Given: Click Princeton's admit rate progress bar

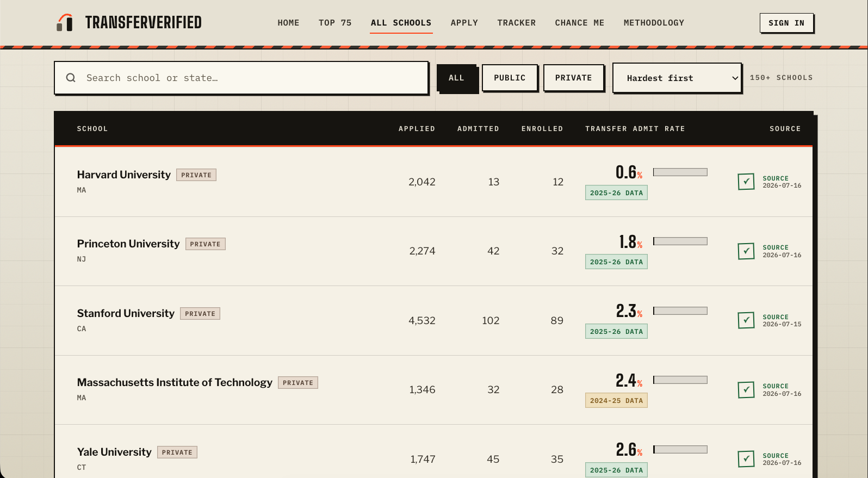Looking at the screenshot, I should [x=680, y=241].
